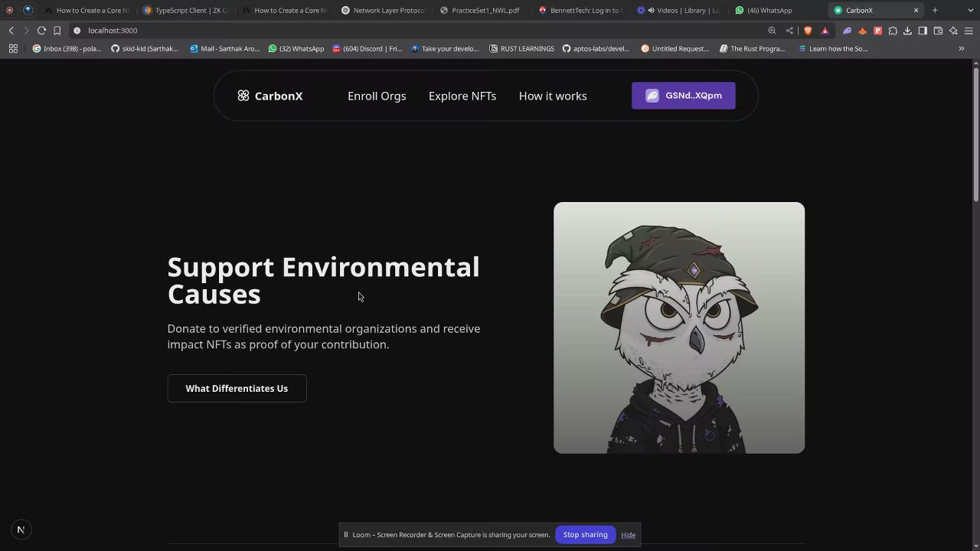The width and height of the screenshot is (980, 551).
Task: Open (604) Discord bookmark
Action: [x=367, y=48]
